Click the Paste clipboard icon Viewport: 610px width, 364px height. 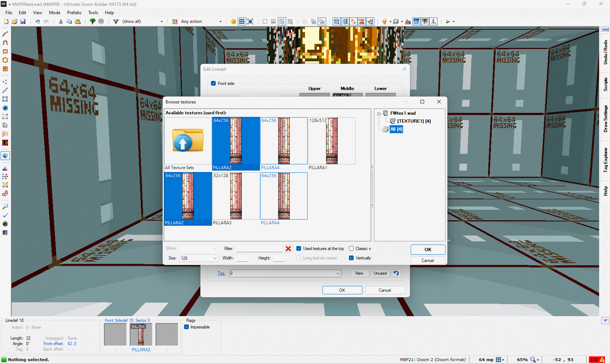click(x=78, y=21)
